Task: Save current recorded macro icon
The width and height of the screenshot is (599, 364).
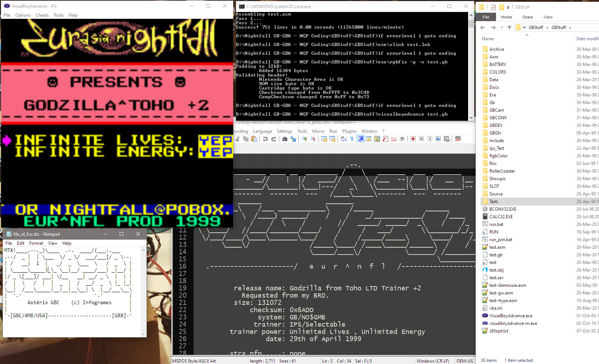Action: pyautogui.click(x=447, y=139)
